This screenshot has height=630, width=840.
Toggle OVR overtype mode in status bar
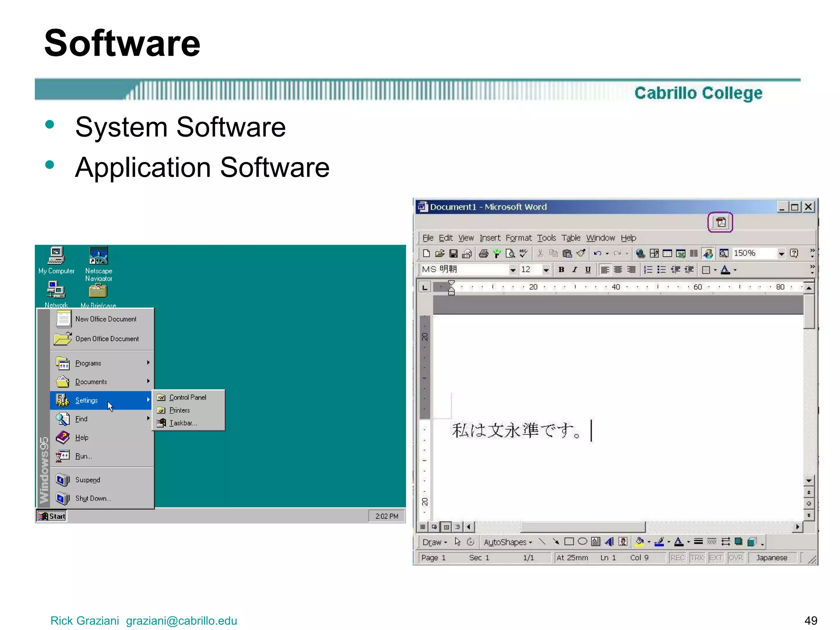tap(736, 557)
